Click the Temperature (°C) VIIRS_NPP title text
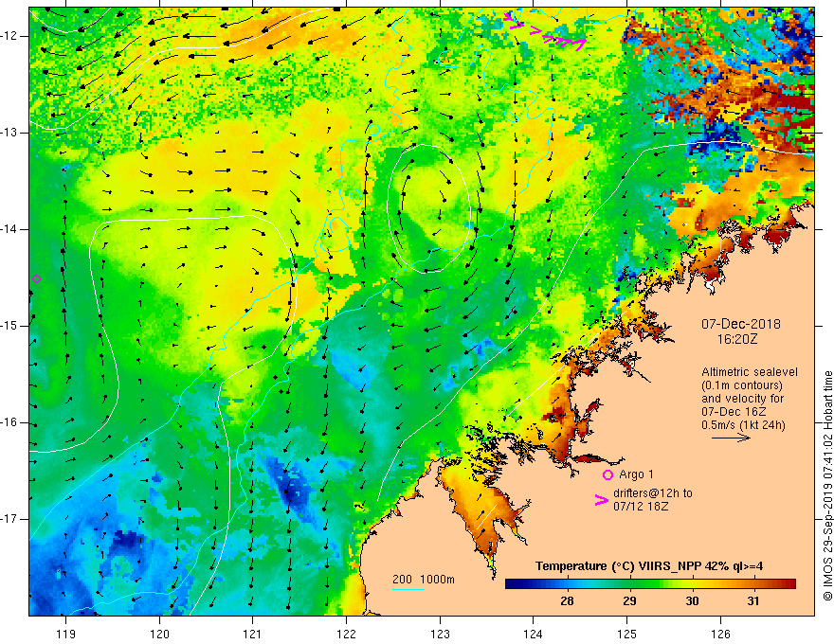The height and width of the screenshot is (644, 834). 649,566
